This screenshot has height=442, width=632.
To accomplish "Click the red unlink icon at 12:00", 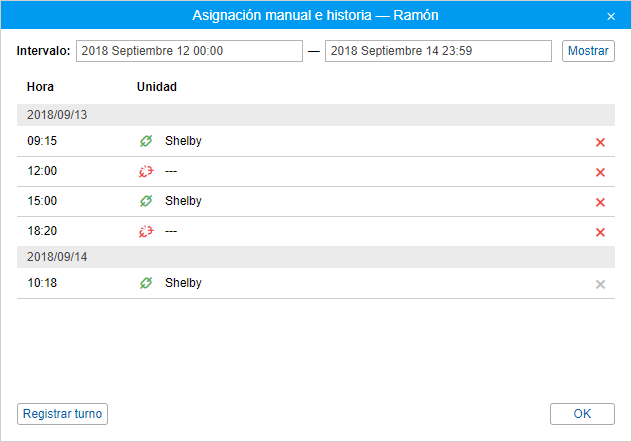I will tap(146, 171).
